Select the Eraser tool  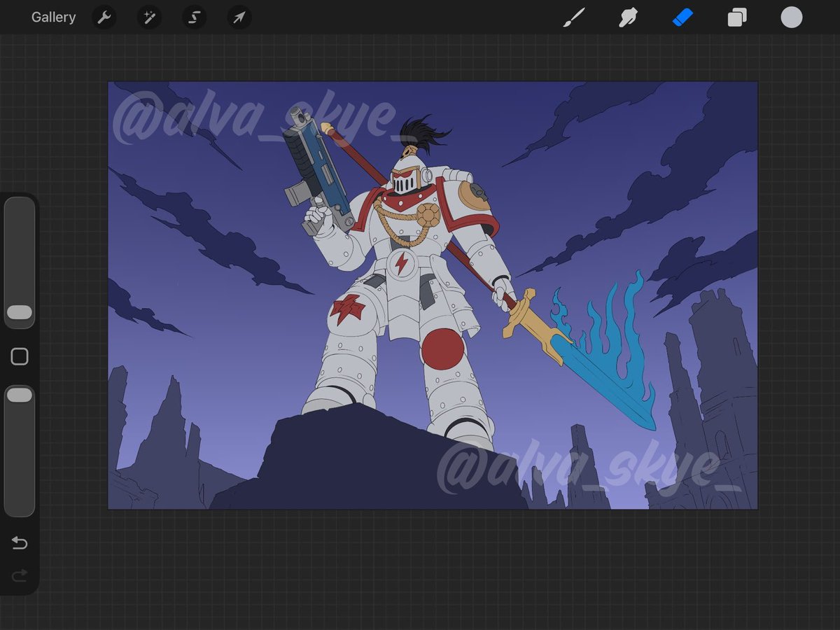(x=682, y=17)
